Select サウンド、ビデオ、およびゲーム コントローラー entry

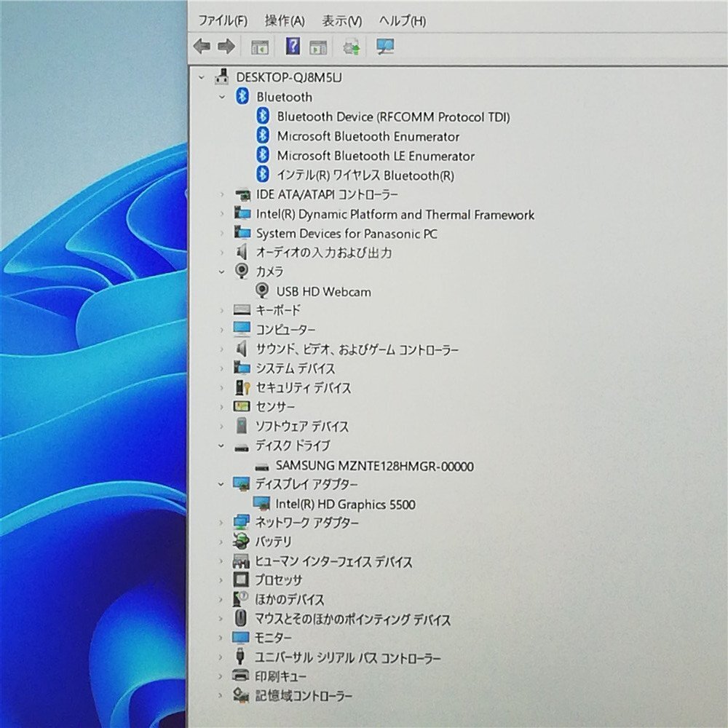pyautogui.click(x=357, y=349)
